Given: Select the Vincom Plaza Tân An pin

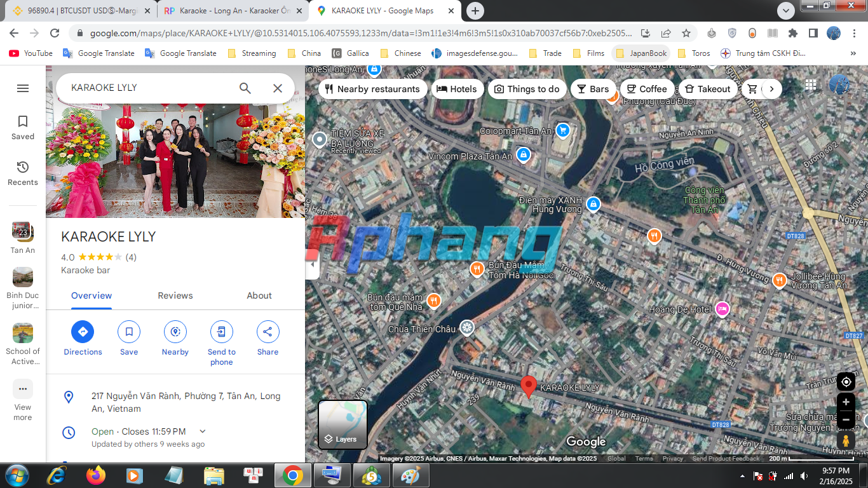Looking at the screenshot, I should [523, 154].
